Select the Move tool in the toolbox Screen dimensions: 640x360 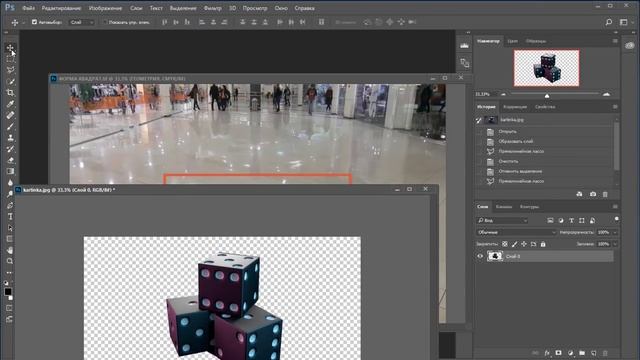tap(10, 48)
